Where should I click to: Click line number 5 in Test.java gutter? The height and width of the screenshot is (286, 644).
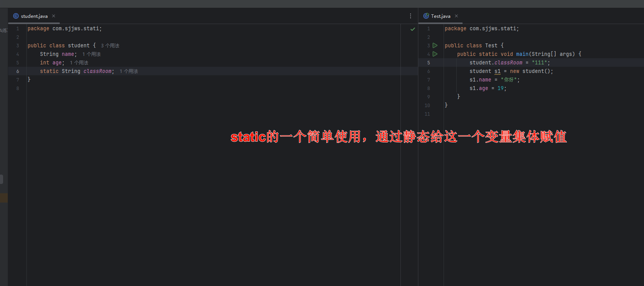[428, 63]
